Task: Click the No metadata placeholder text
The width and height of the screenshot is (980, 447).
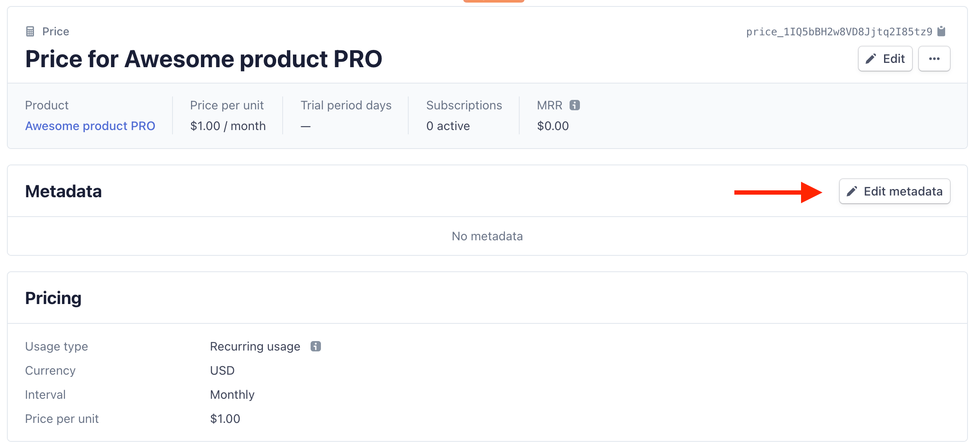Action: click(x=487, y=236)
